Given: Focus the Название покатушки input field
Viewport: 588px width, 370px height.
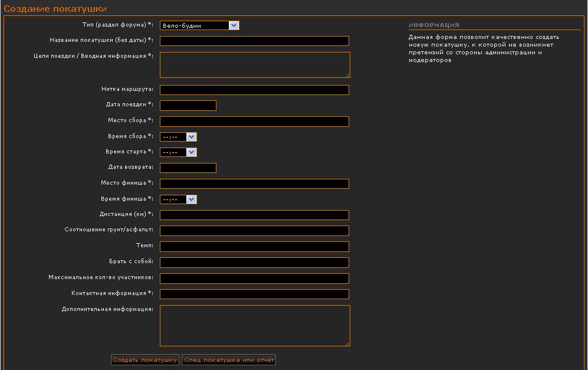Looking at the screenshot, I should 254,41.
